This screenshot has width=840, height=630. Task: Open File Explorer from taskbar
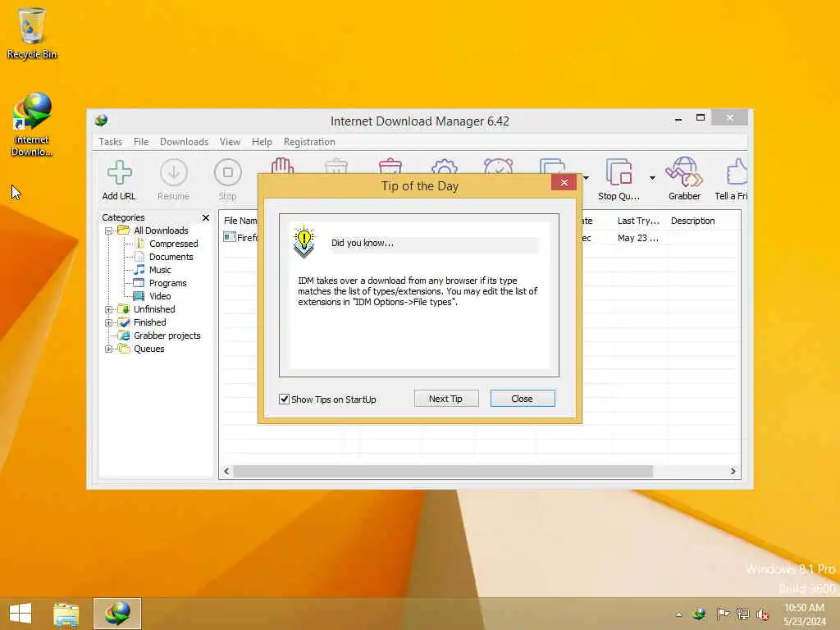[66, 614]
